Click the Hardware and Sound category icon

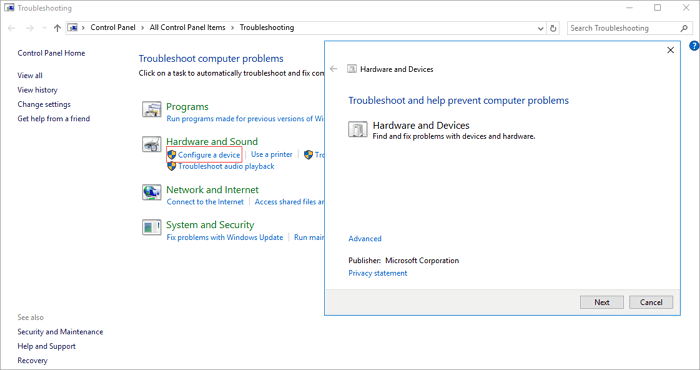tap(151, 144)
